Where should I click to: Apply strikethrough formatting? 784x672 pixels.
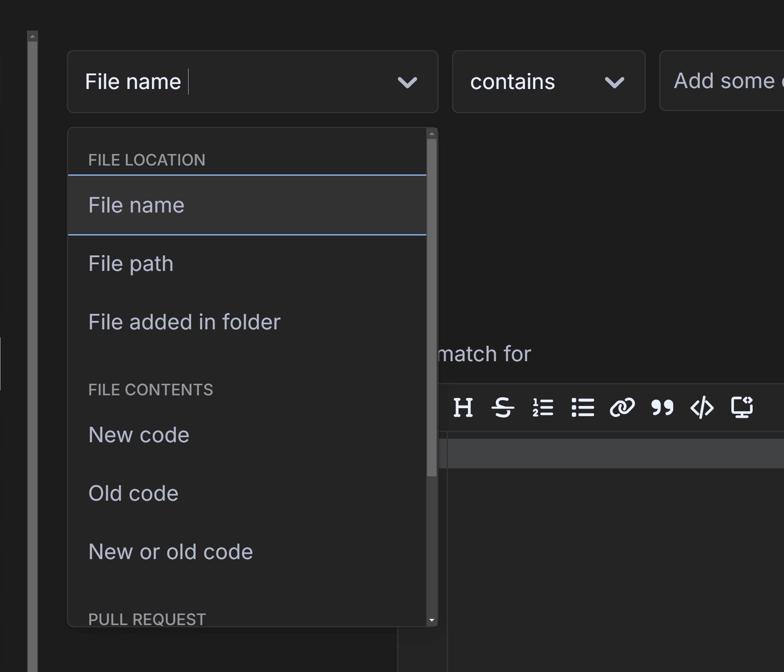click(503, 407)
